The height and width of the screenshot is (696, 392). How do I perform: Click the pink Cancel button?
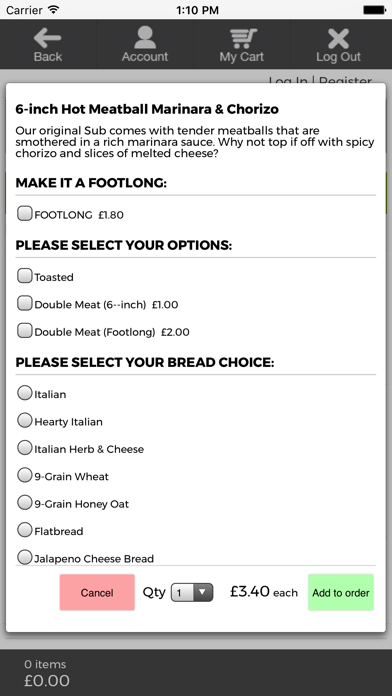point(97,592)
